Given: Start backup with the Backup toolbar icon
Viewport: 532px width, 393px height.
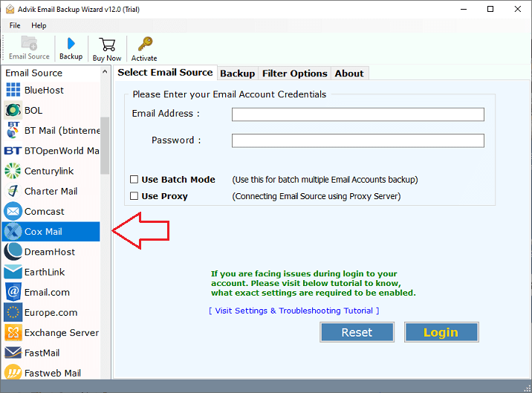Looking at the screenshot, I should [71, 43].
